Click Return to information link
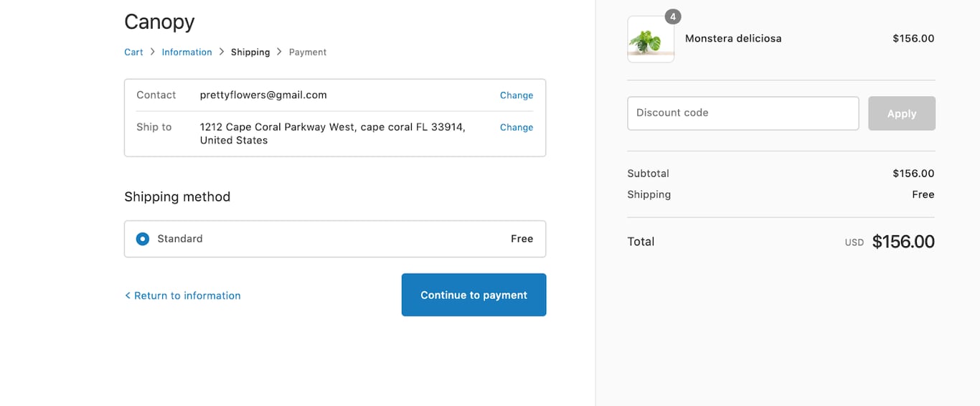Image resolution: width=980 pixels, height=406 pixels. tap(183, 296)
